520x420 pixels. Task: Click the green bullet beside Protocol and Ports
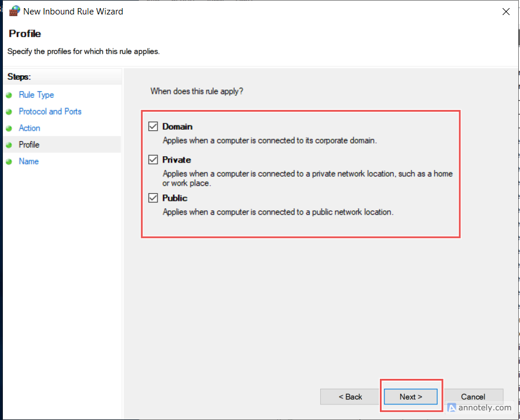coord(9,112)
